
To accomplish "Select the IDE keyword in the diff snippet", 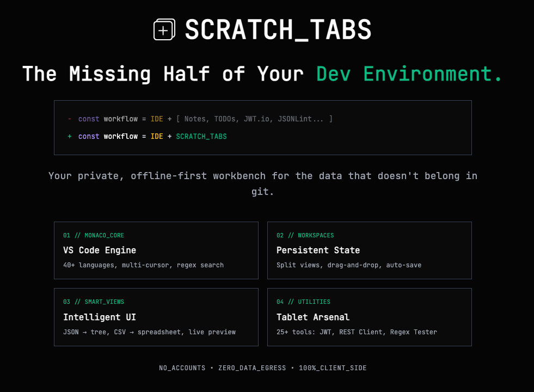I will click(x=157, y=136).
